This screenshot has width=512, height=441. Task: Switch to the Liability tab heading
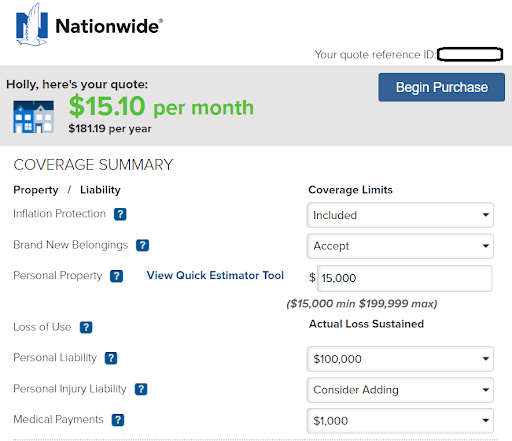[100, 190]
